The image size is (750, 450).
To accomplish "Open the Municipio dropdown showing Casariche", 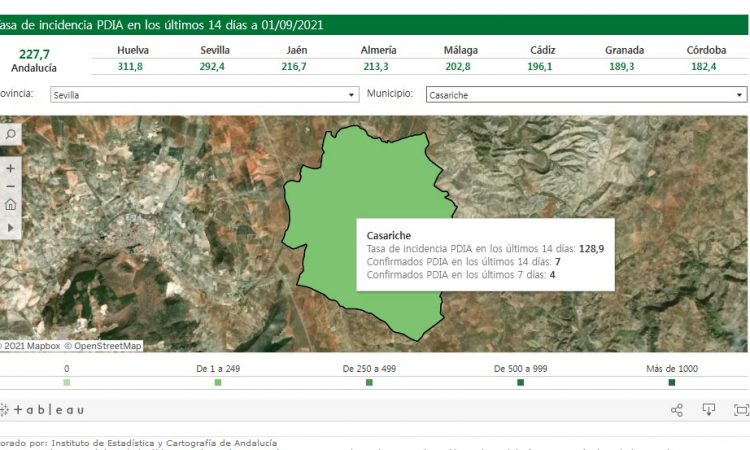I will click(x=585, y=95).
